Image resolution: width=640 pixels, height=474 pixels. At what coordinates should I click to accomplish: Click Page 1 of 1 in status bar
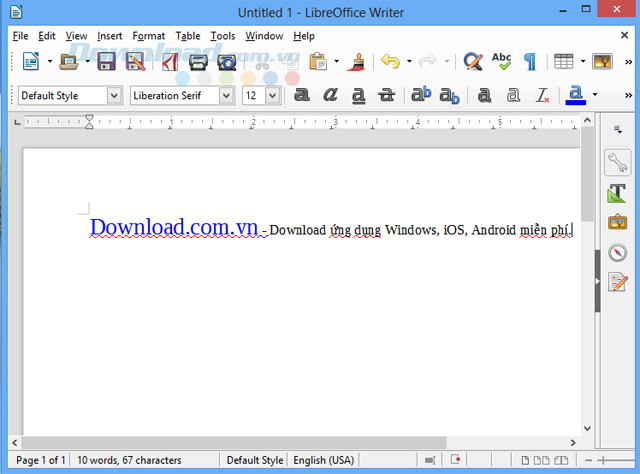tap(41, 460)
